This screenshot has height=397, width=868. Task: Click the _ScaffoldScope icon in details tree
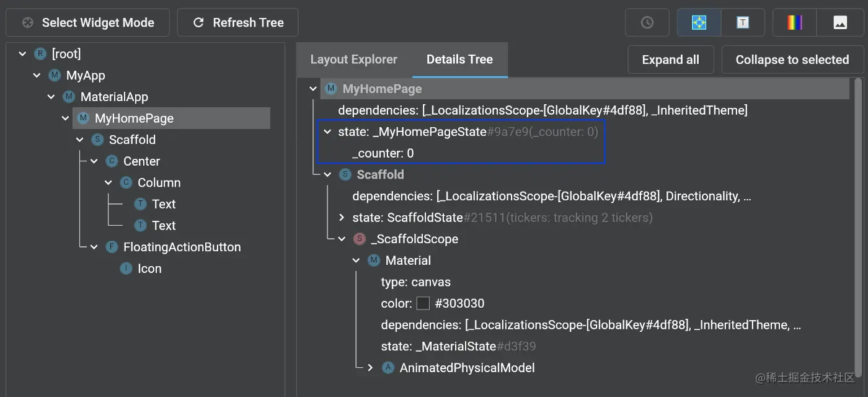point(360,239)
